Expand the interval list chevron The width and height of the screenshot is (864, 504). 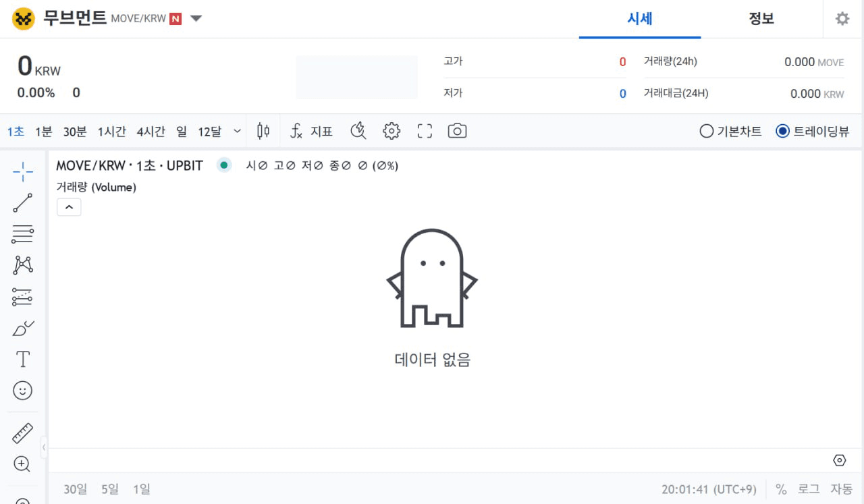coord(237,132)
